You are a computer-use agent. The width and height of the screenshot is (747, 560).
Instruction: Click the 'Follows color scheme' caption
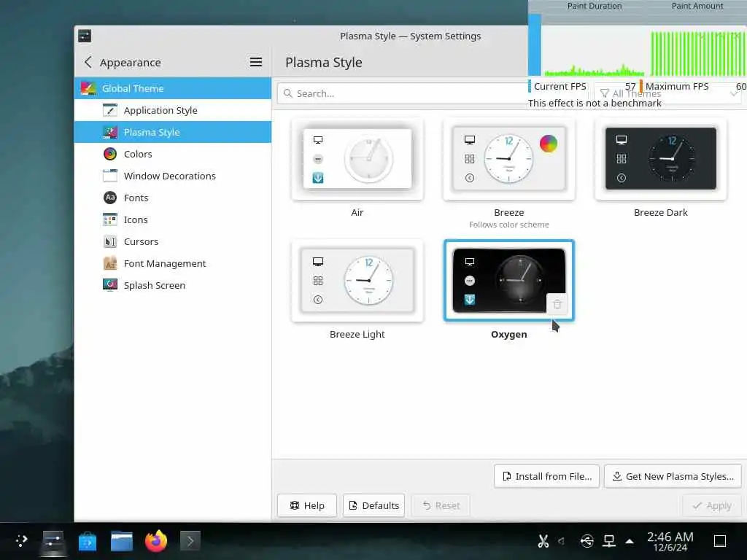[508, 225]
